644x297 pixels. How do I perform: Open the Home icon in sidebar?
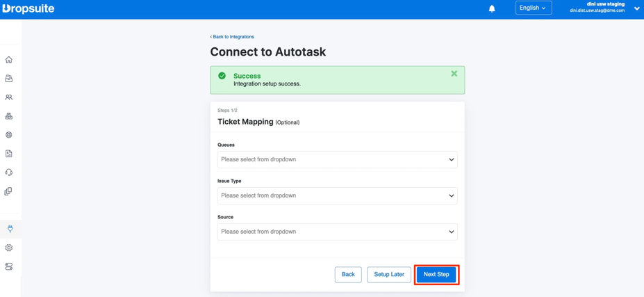8,60
